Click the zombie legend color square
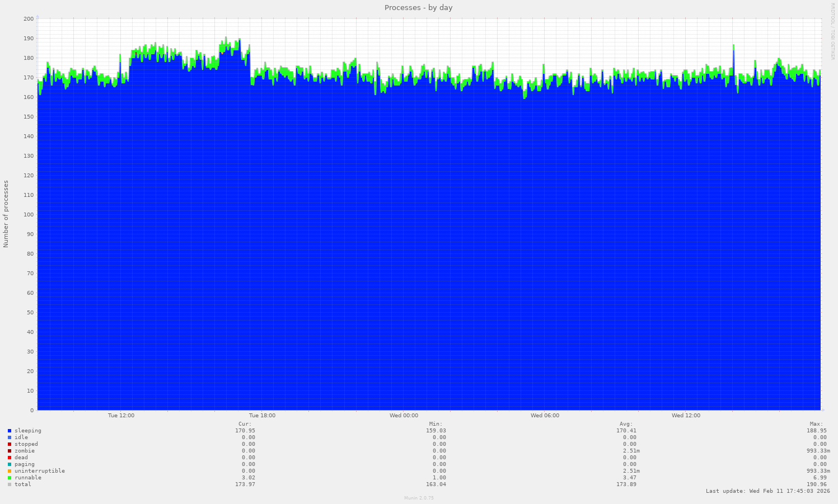838x504 pixels. coord(10,451)
